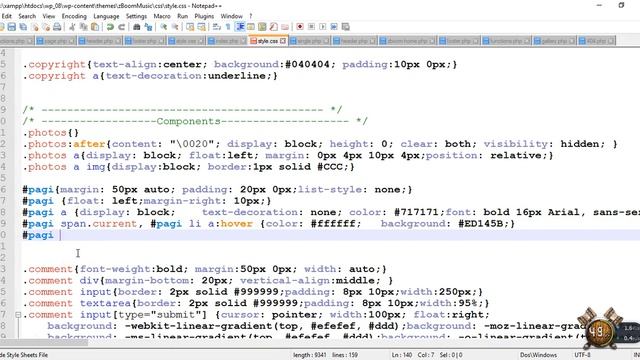The width and height of the screenshot is (640, 360).
Task: Click the Zoom In toolbar icon
Action: [x=164, y=27]
